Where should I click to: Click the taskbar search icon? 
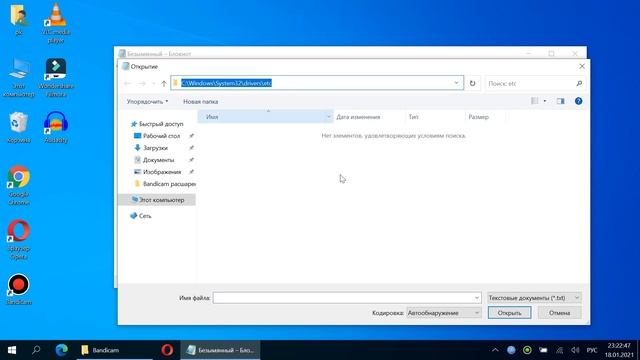coord(36,350)
